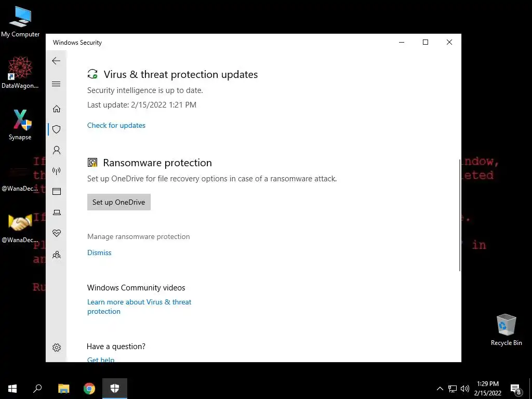This screenshot has width=532, height=399.
Task: Open taskbar search magnifier
Action: click(x=37, y=389)
